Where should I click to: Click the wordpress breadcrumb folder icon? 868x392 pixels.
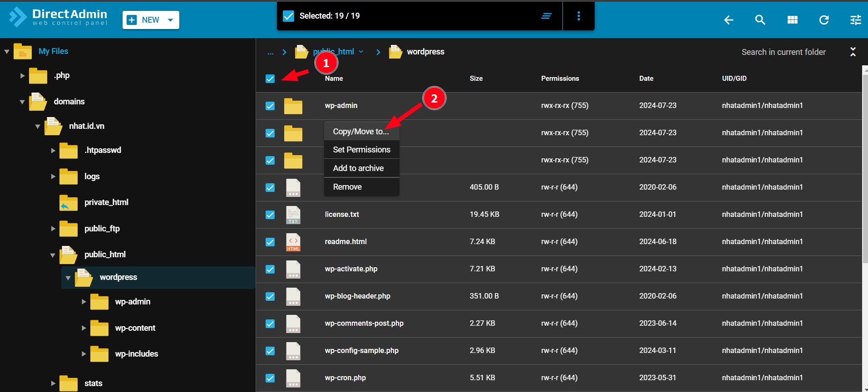395,52
